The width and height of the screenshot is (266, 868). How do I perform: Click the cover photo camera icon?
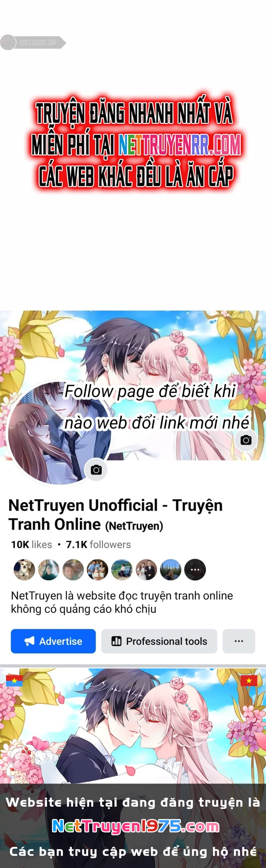point(246,440)
